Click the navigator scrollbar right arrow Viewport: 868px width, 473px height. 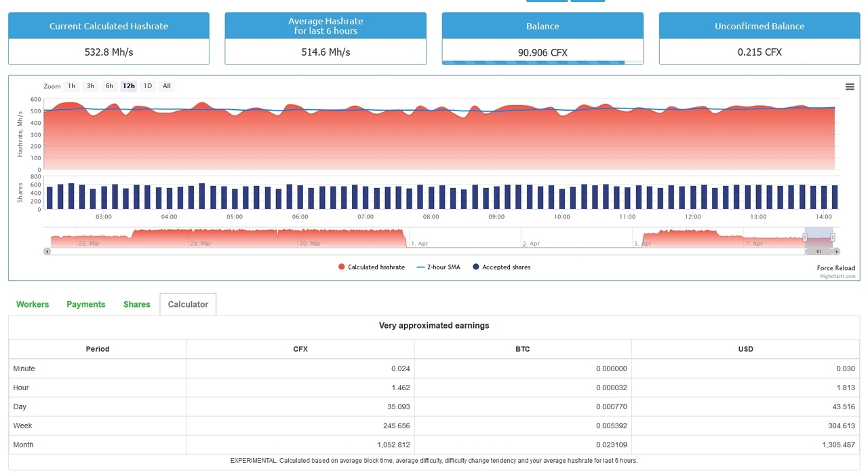(837, 251)
